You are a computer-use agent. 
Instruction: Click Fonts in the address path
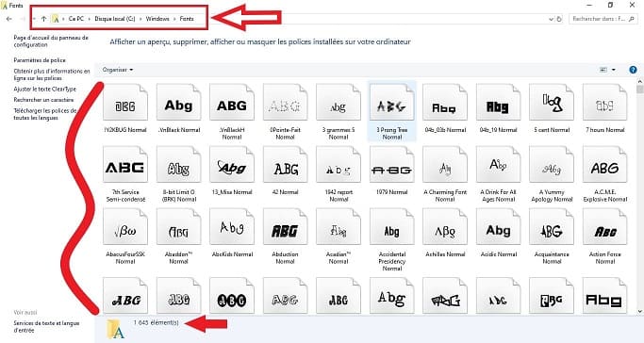pos(187,19)
